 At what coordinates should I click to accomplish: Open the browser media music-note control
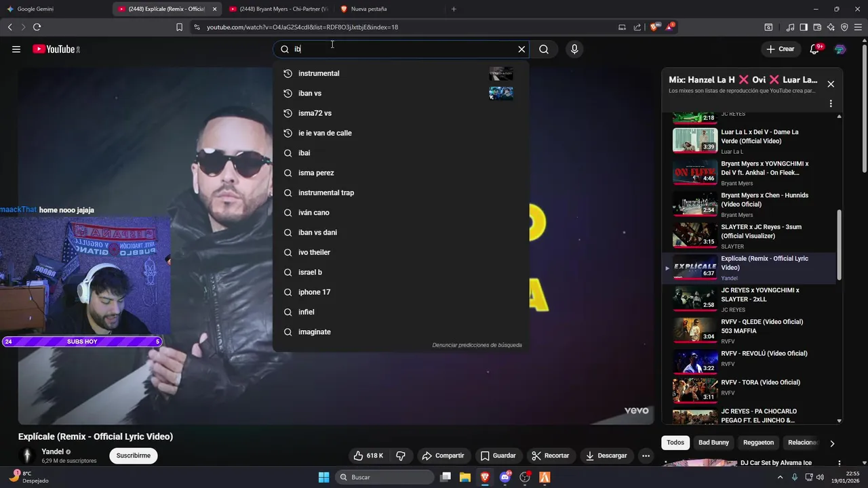point(790,27)
